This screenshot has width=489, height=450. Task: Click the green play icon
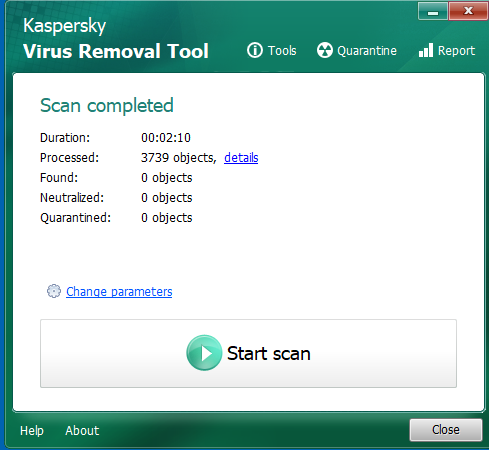pyautogui.click(x=204, y=353)
